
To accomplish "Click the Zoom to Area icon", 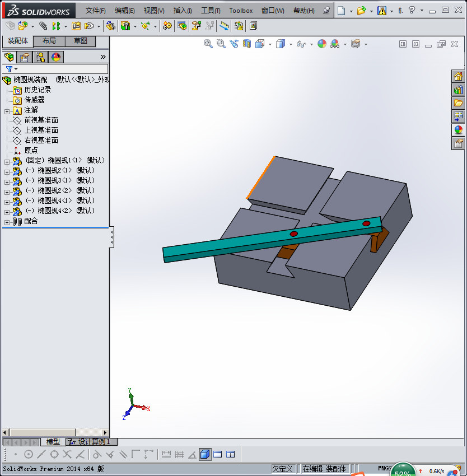I will 221,44.
